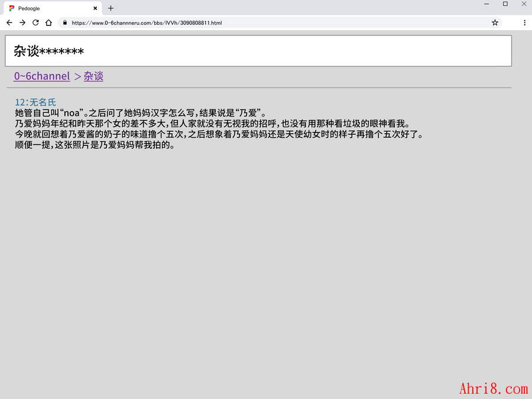Maximize the browser window
The height and width of the screenshot is (399, 532).
pos(505,4)
